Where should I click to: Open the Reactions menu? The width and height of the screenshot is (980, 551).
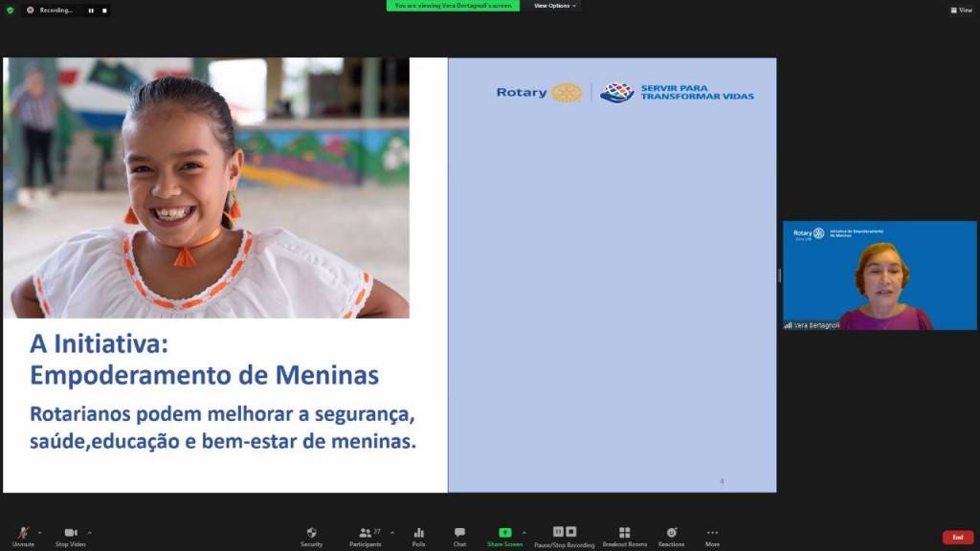point(671,535)
